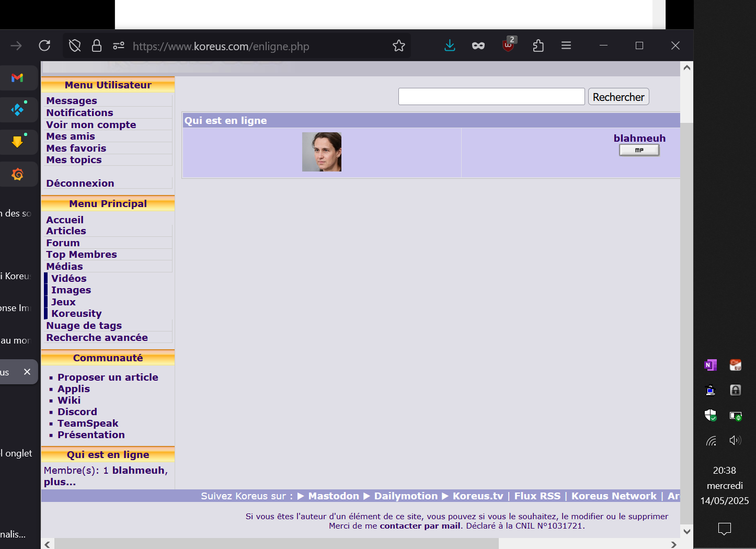
Task: Click the tracking protection shield icon
Action: click(75, 46)
